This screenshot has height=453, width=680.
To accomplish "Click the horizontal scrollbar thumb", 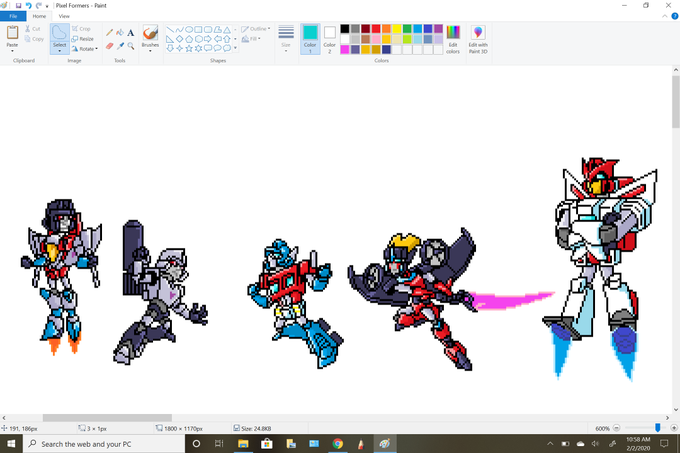I will 107,418.
